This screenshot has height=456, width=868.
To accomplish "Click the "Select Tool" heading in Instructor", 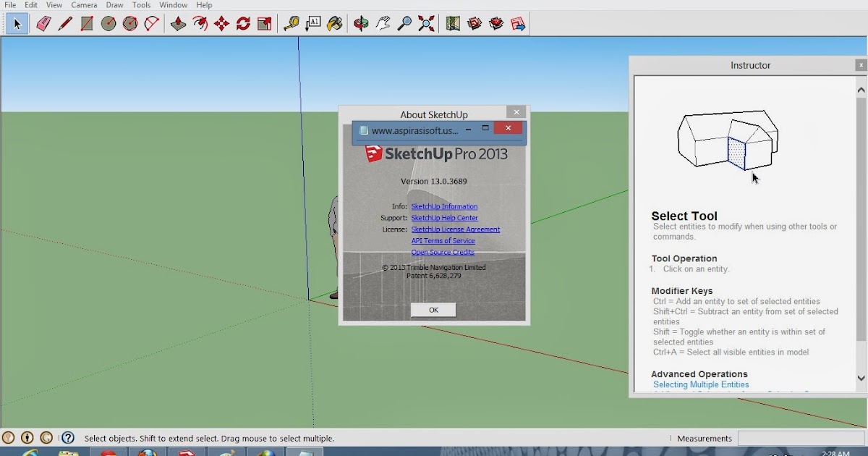I will pos(684,216).
